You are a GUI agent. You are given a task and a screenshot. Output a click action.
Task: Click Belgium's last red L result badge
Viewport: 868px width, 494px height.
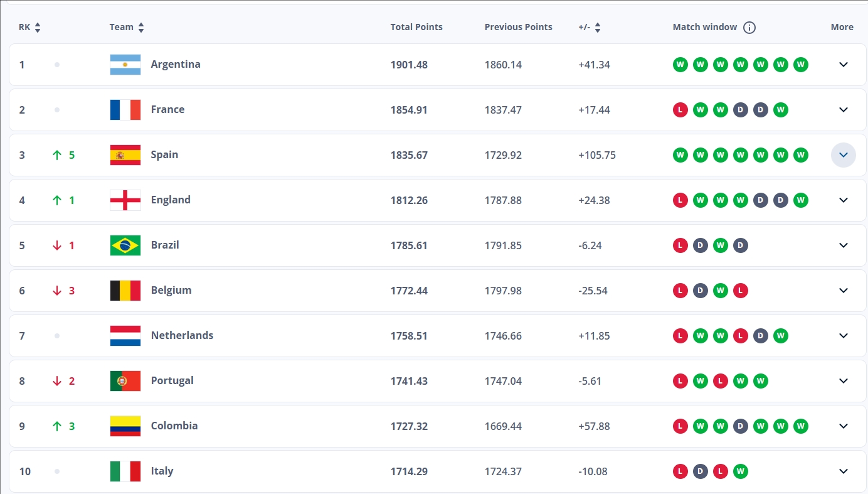click(x=741, y=291)
